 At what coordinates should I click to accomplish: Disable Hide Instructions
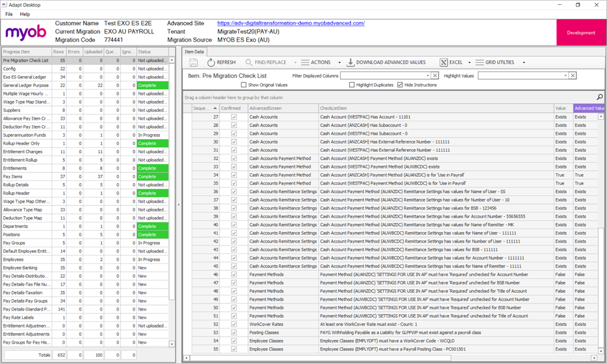[x=399, y=83]
